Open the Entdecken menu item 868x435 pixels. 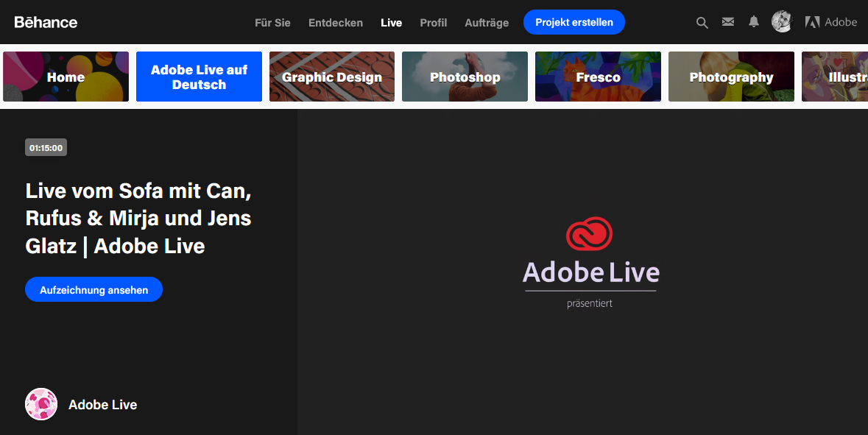336,23
